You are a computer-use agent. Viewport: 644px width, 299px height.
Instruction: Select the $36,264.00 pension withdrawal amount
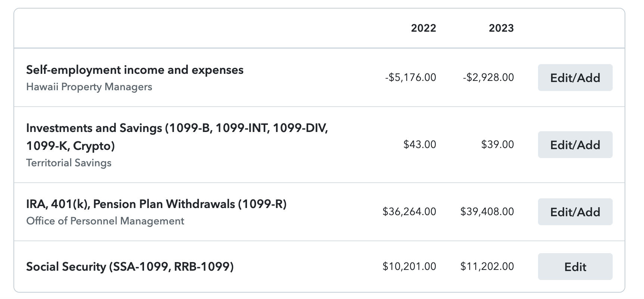409,212
